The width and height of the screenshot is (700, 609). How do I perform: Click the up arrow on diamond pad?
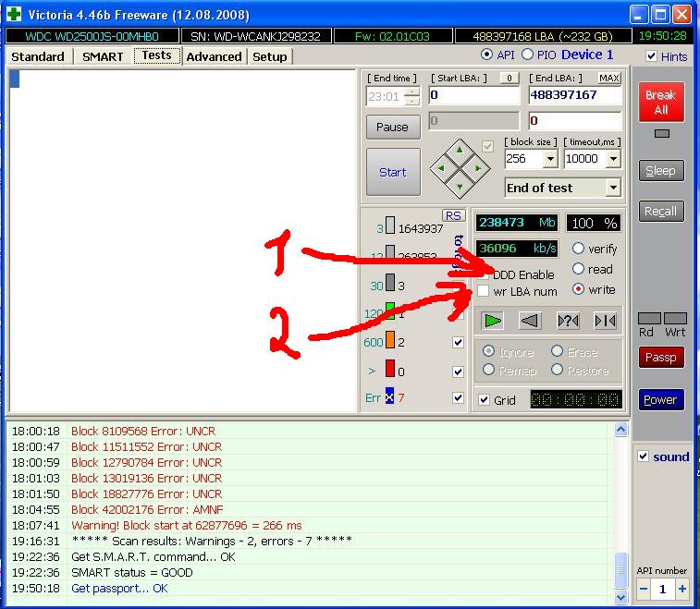[461, 151]
